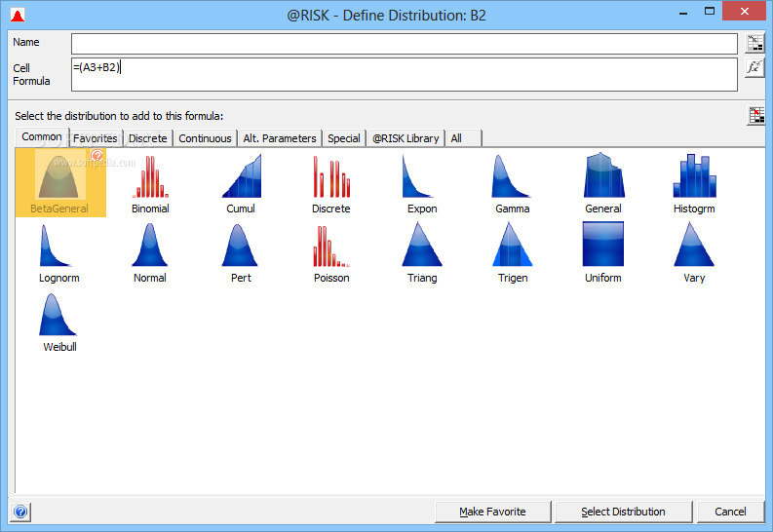Select the Trigen distribution icon

(x=513, y=252)
